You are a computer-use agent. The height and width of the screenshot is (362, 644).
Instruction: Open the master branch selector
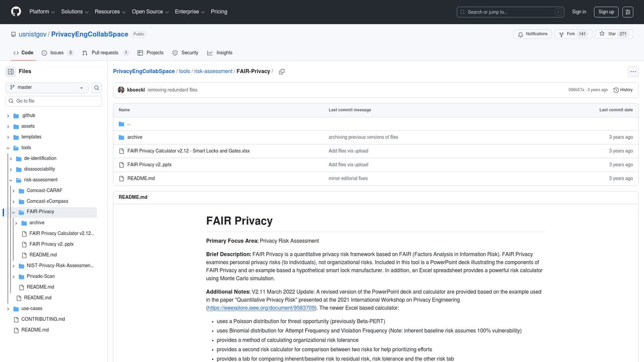tap(47, 87)
